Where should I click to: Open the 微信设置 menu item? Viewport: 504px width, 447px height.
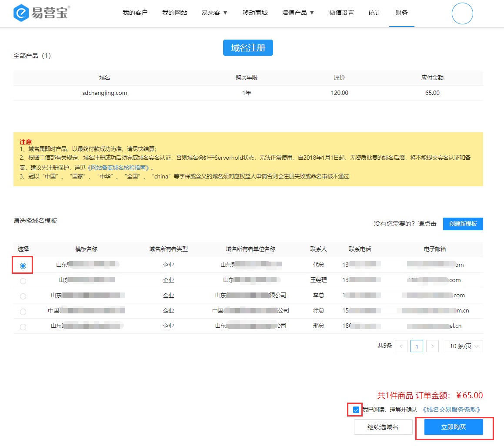pos(341,13)
